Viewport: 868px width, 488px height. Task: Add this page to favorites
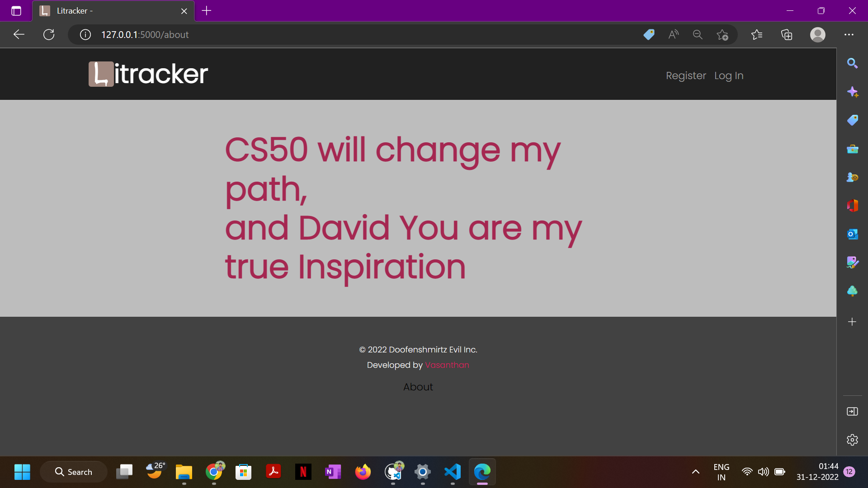coord(722,34)
